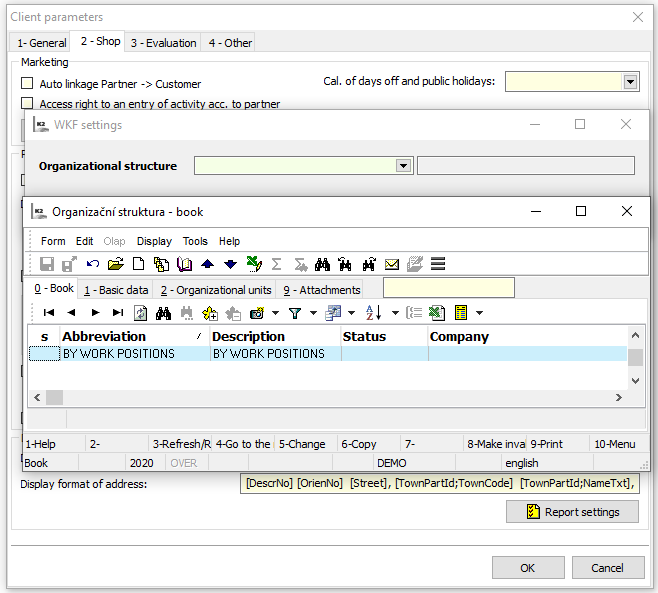Expand dropdown arrow next to A-Z sort

pos(395,313)
